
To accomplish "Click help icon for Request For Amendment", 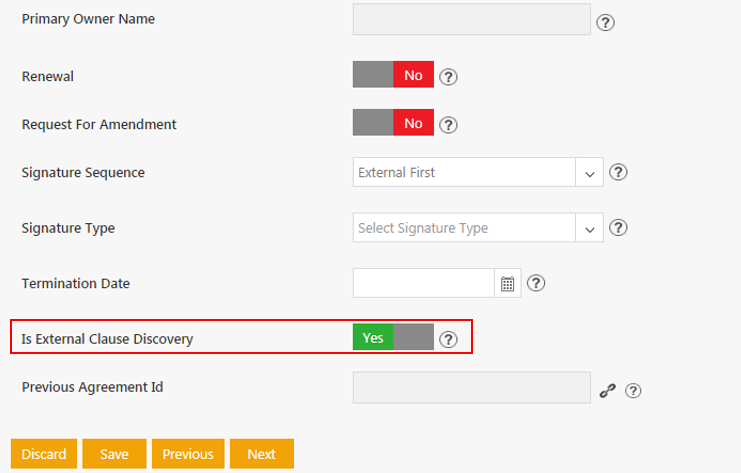I will [x=449, y=125].
